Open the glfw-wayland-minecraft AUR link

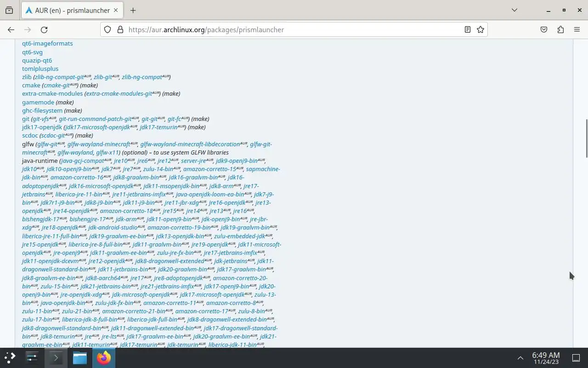(99, 144)
